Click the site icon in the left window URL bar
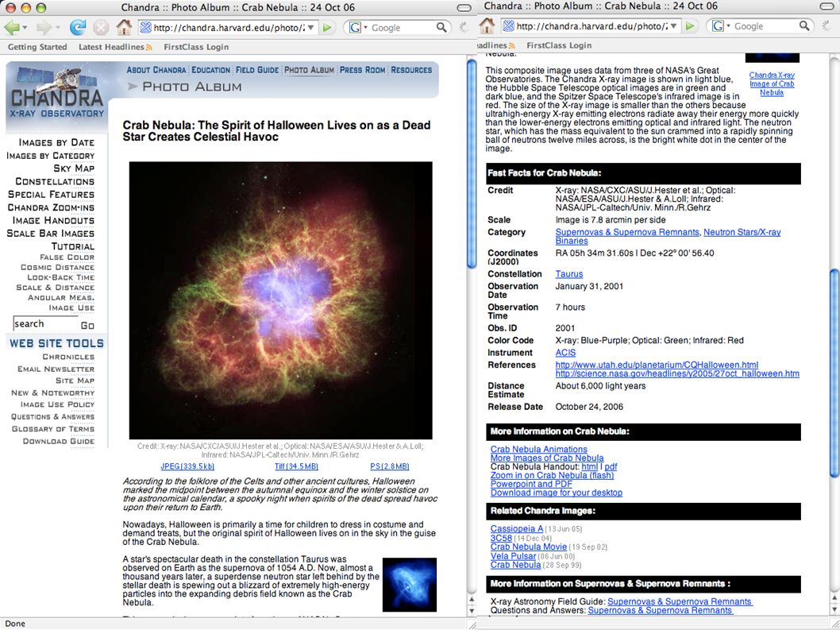Screen dimensions: 840x630 [146, 27]
